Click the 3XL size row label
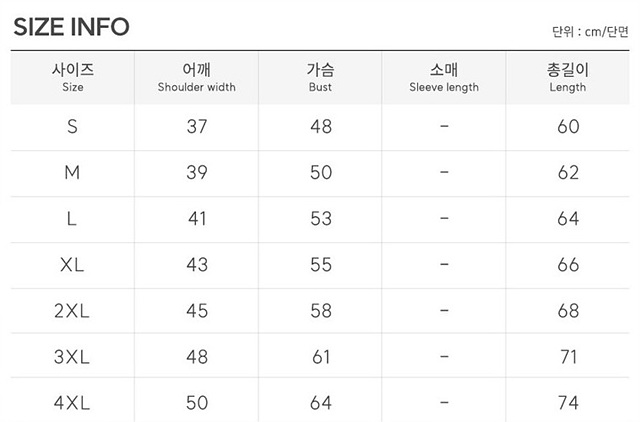 72,357
